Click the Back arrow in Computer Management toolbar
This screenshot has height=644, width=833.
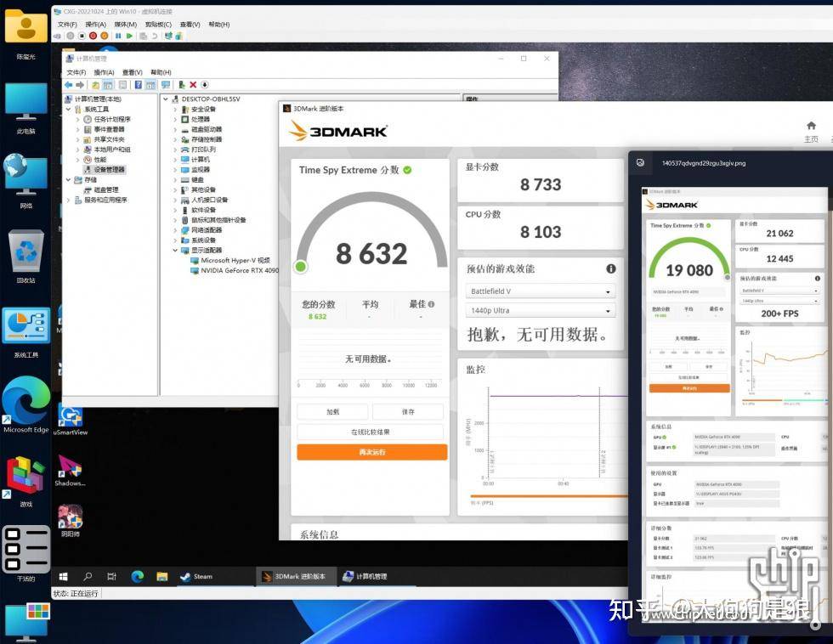point(69,84)
